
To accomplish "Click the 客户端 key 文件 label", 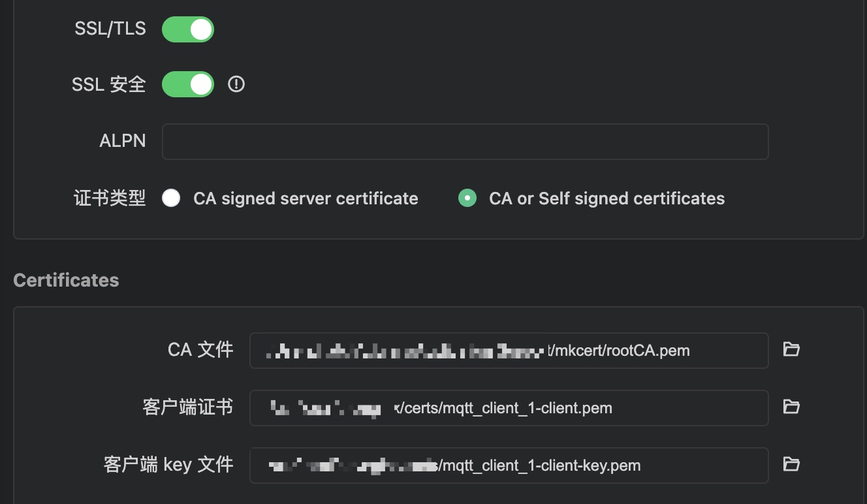I will point(168,465).
